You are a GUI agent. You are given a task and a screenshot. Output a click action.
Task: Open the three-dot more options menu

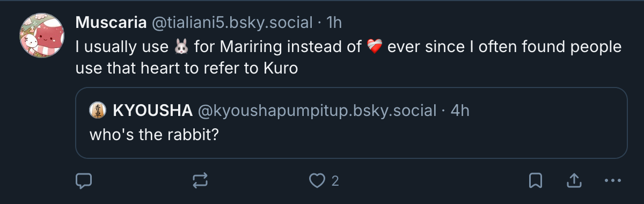point(612,181)
